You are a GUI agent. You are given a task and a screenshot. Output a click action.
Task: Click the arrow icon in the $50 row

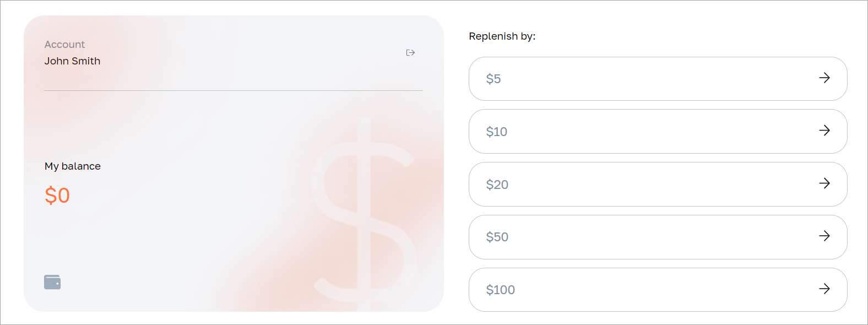824,236
